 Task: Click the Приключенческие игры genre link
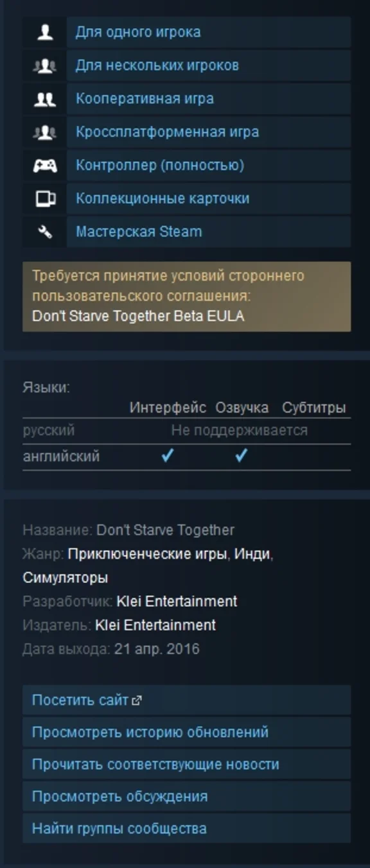(148, 553)
